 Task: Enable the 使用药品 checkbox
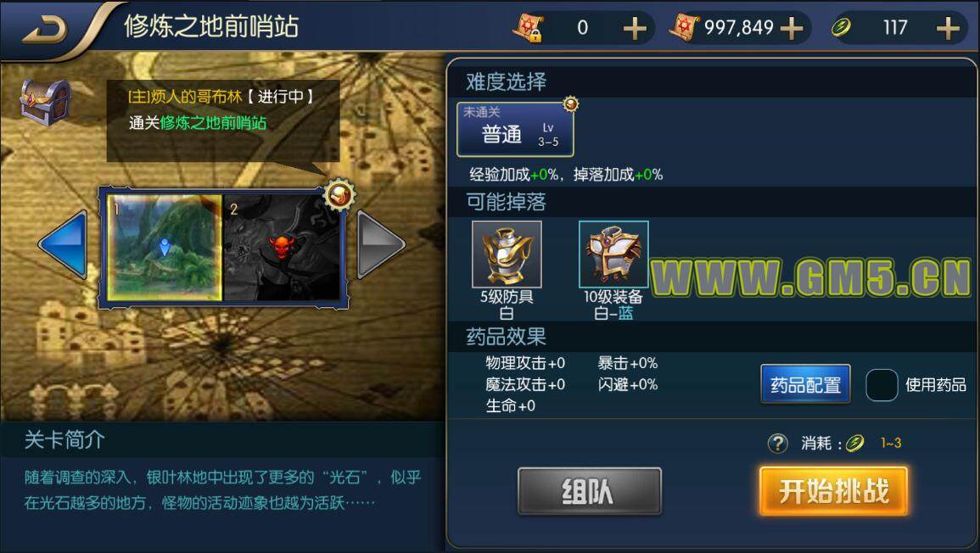click(882, 385)
